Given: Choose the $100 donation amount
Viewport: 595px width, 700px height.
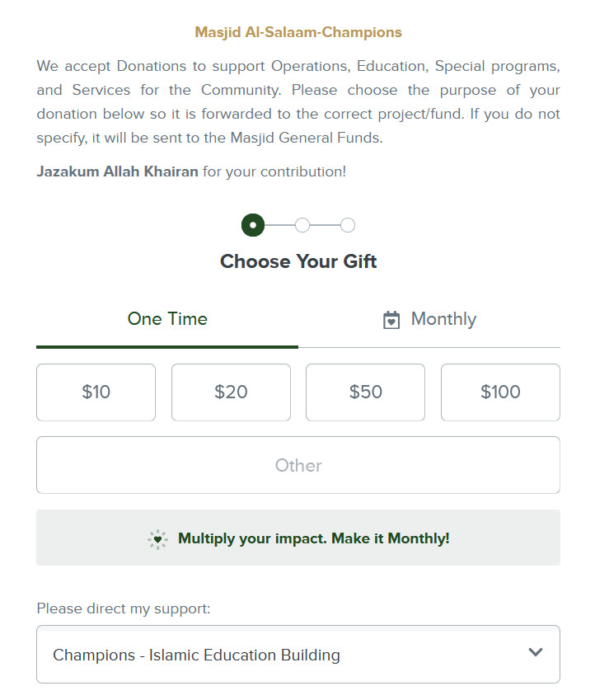Looking at the screenshot, I should click(500, 392).
